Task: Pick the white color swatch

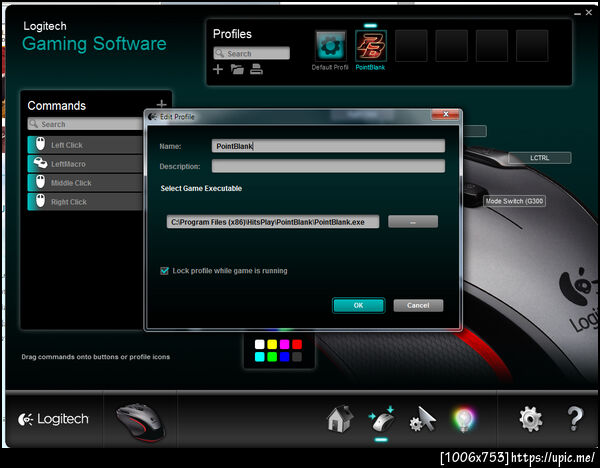Action: point(259,344)
